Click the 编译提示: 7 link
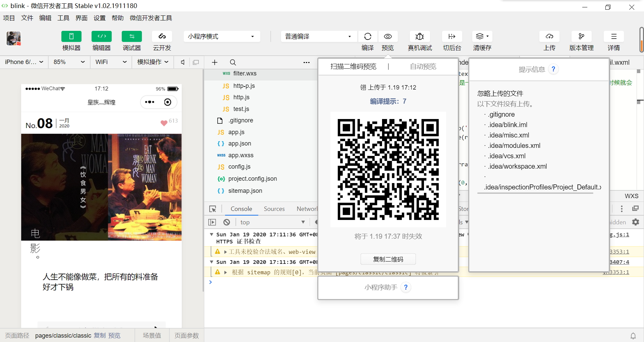The width and height of the screenshot is (644, 342). pos(388,101)
